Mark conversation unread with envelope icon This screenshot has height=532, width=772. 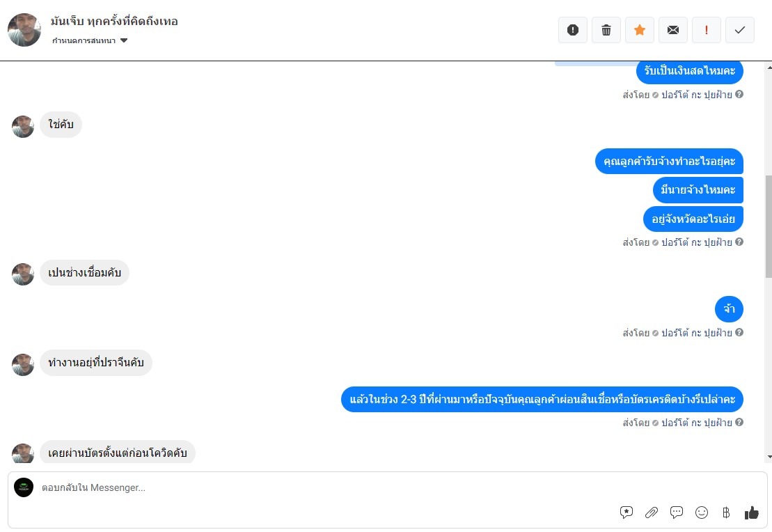click(x=673, y=30)
